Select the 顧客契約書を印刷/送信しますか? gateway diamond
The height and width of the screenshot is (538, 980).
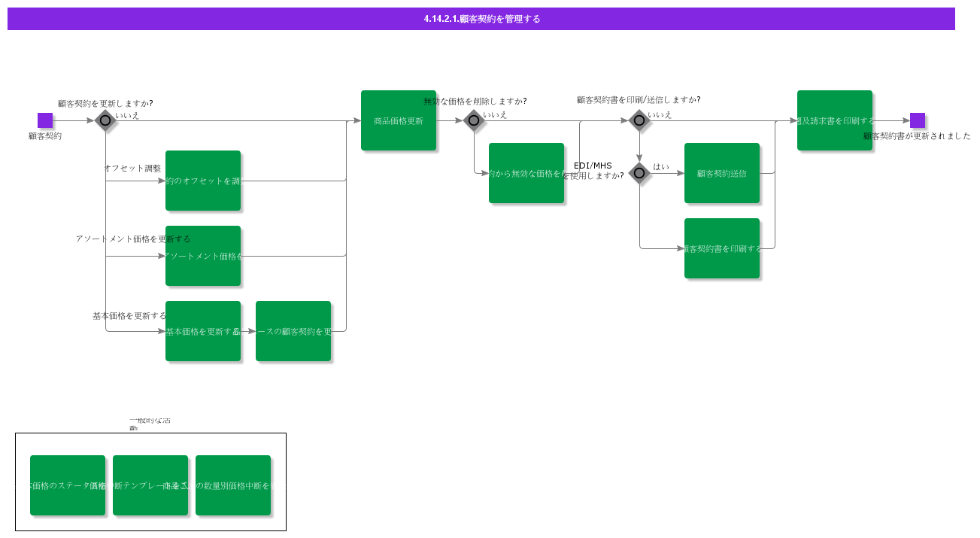[639, 120]
